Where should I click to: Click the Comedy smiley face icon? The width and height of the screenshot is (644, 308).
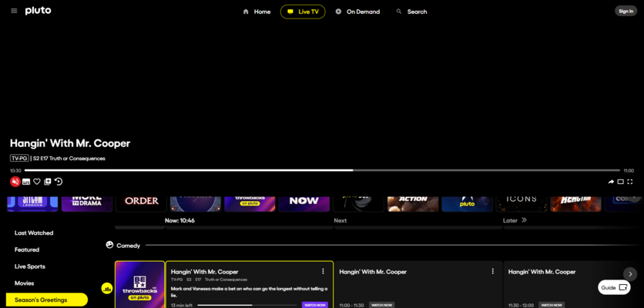pos(109,245)
